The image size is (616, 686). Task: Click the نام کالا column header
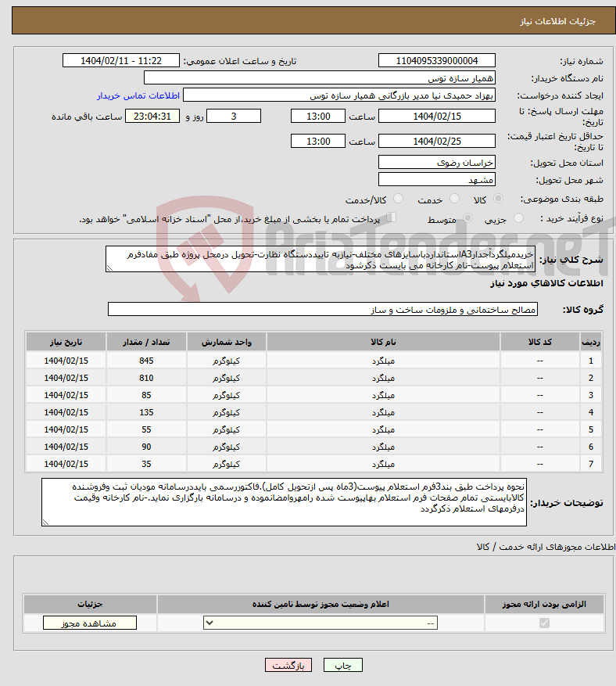tap(383, 342)
